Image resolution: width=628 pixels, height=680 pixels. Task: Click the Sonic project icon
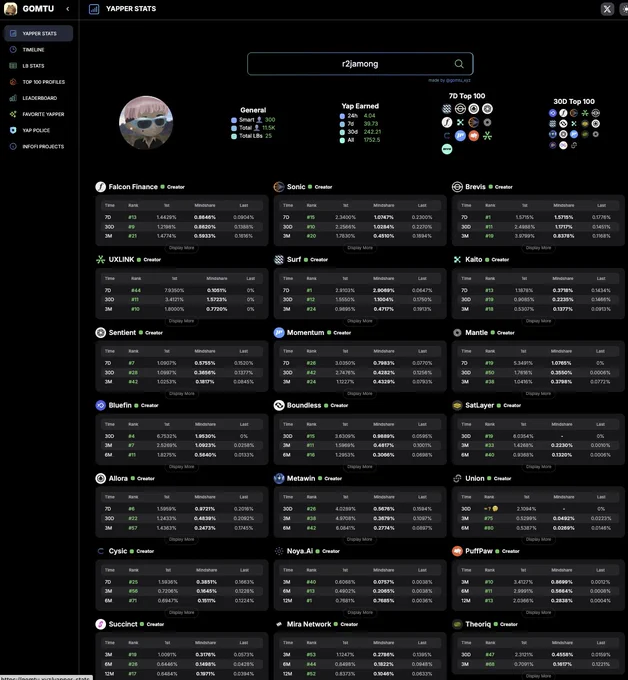pyautogui.click(x=279, y=187)
